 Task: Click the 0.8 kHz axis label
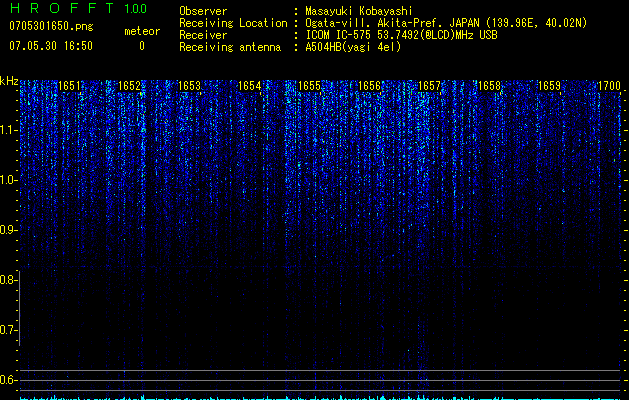coord(8,280)
